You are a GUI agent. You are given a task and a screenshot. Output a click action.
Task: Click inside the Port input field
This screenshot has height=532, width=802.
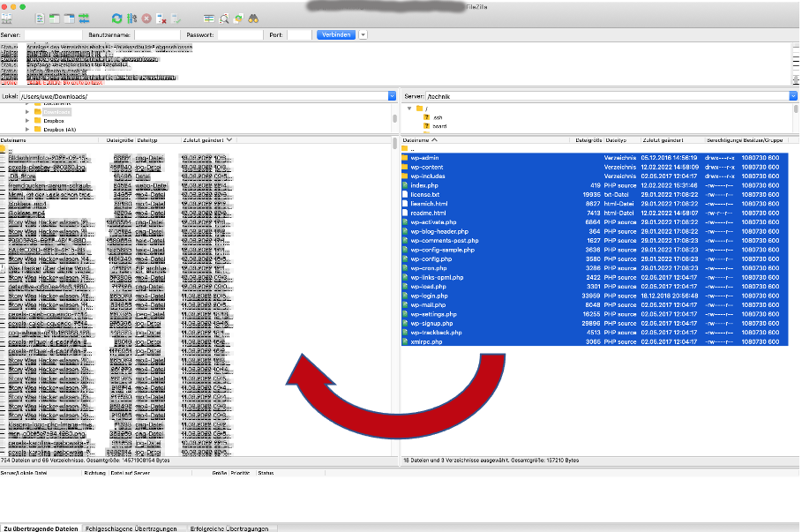297,34
